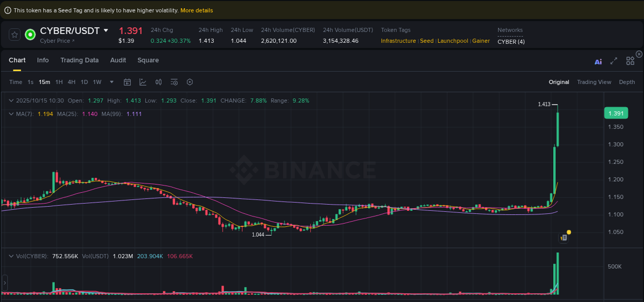Expand chart to fullscreen with arrow icon

click(x=614, y=61)
